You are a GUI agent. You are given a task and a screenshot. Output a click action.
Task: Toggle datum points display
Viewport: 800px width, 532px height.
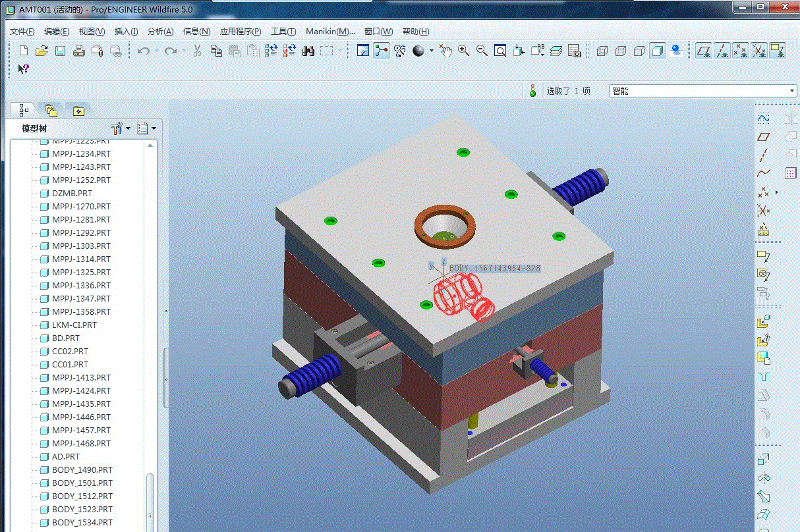click(x=741, y=51)
